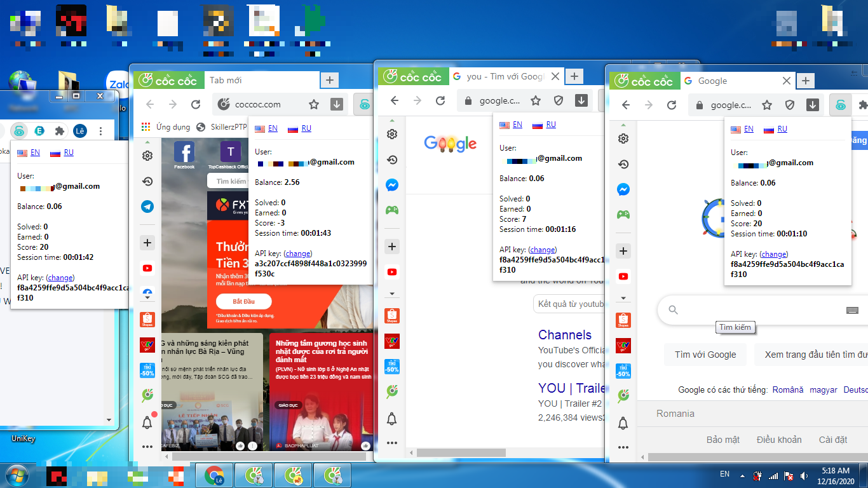Click the Bắt Đầu button on the FXTM ad
868x488 pixels.
244,301
